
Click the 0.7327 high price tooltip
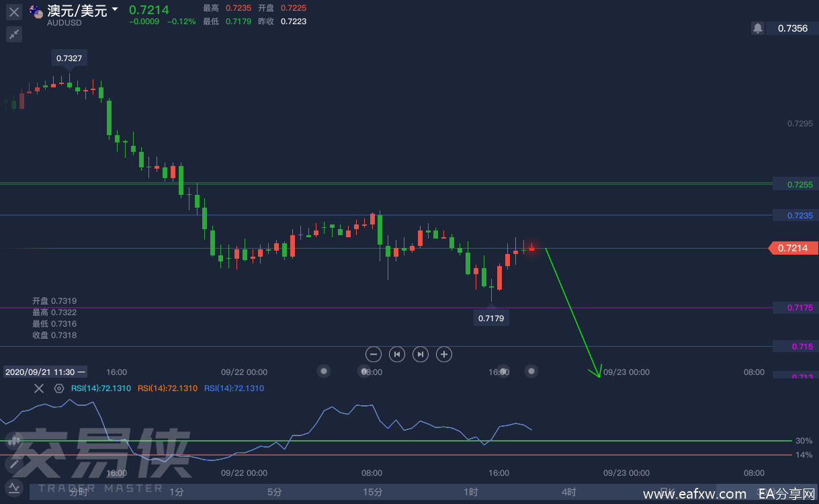(69, 58)
